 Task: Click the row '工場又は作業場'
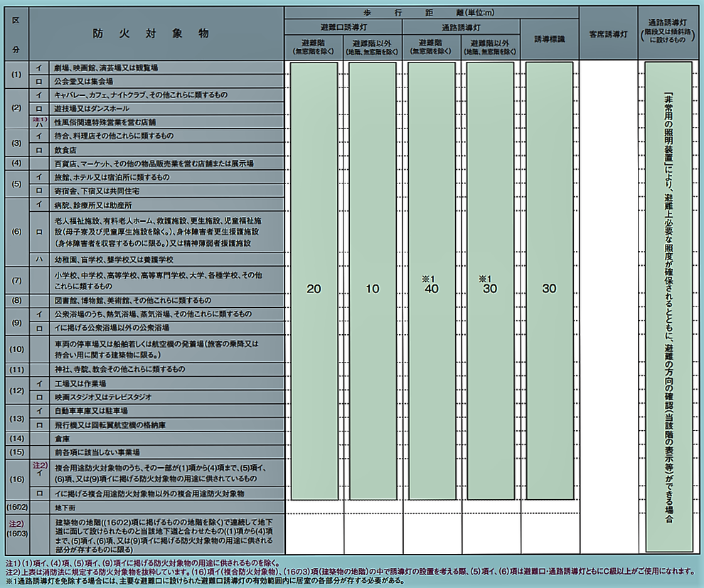coord(166,383)
